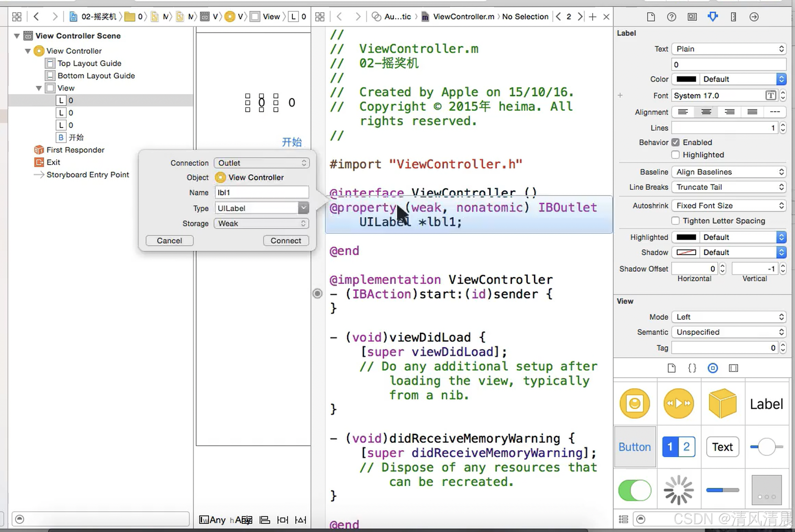Check Tighten Letter Spacing option
795x532 pixels.
point(675,221)
